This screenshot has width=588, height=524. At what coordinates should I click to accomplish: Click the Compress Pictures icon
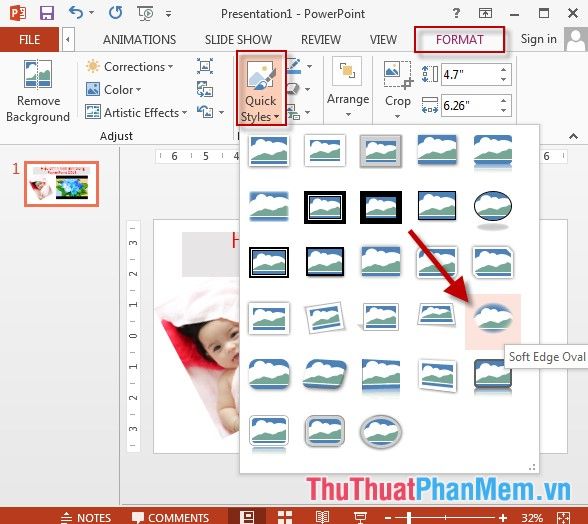point(205,66)
